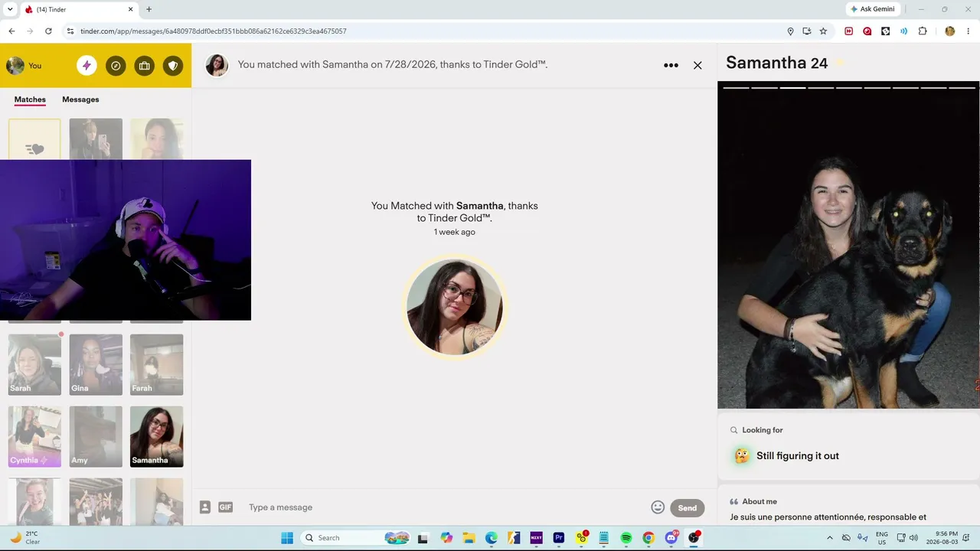Click the install app icon in address bar

(x=807, y=31)
